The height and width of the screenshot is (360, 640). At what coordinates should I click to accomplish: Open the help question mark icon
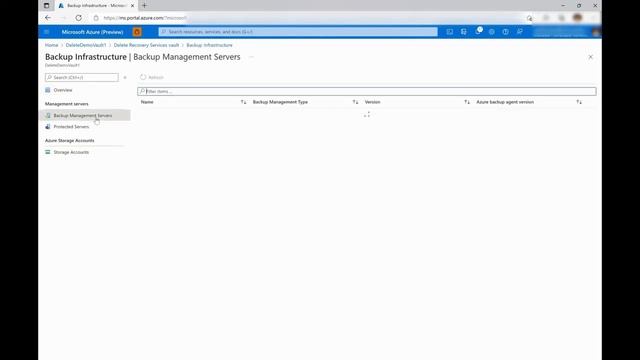[x=505, y=32]
